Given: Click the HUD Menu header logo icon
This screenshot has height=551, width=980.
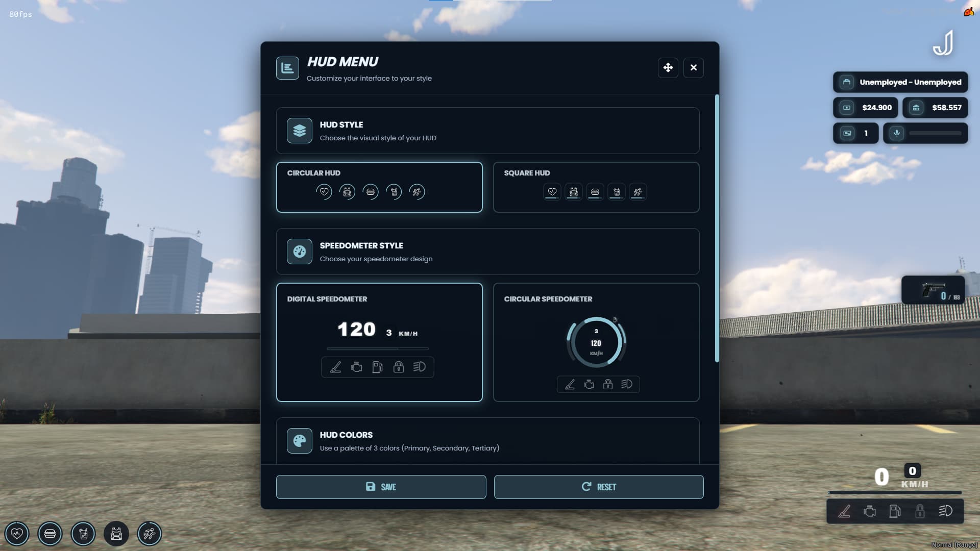Looking at the screenshot, I should click(287, 68).
